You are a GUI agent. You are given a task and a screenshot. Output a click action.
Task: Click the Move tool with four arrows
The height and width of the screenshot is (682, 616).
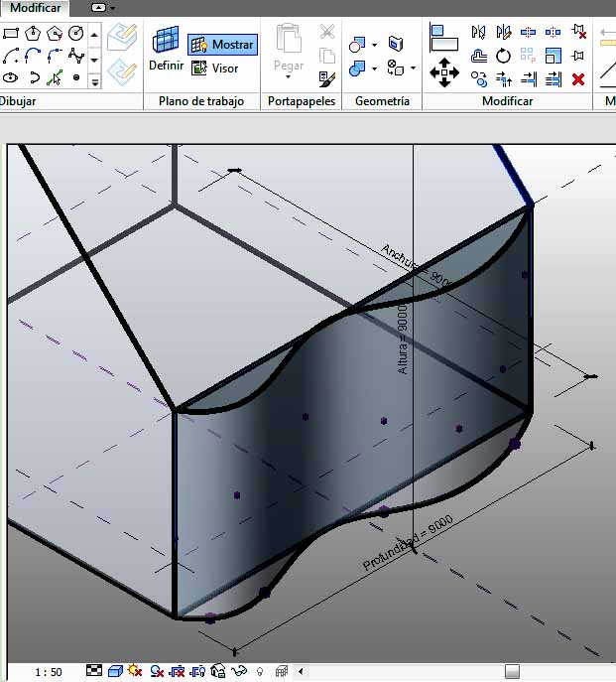coord(443,71)
